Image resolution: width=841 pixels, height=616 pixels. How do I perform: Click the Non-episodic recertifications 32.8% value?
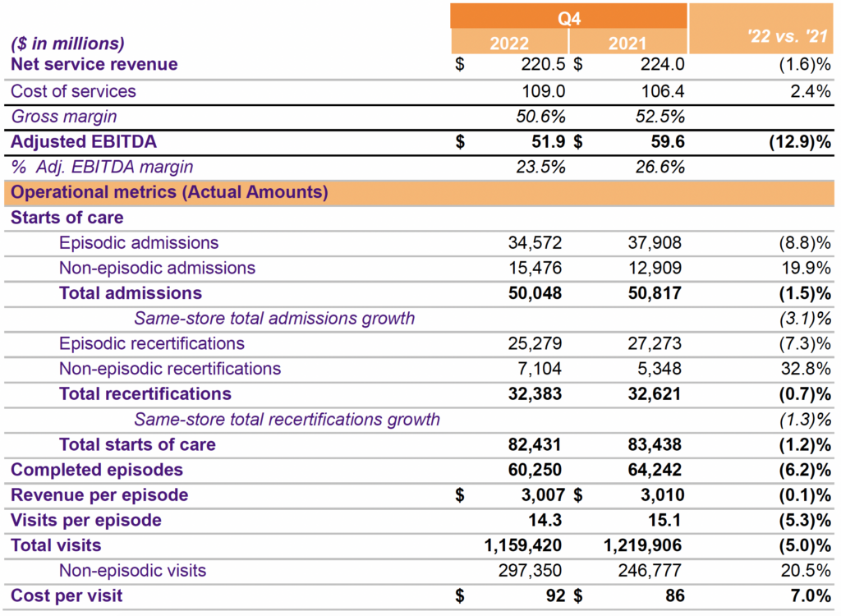click(x=806, y=369)
